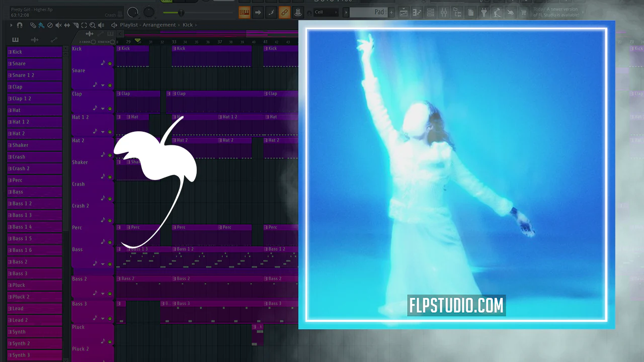Toggle the pattern/song mode piano icon

245,12
